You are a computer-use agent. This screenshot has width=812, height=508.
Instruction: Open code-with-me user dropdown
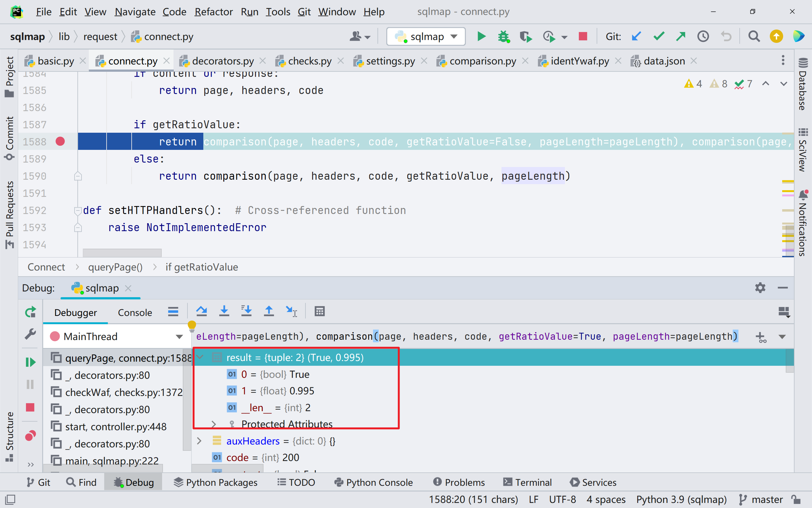(360, 36)
